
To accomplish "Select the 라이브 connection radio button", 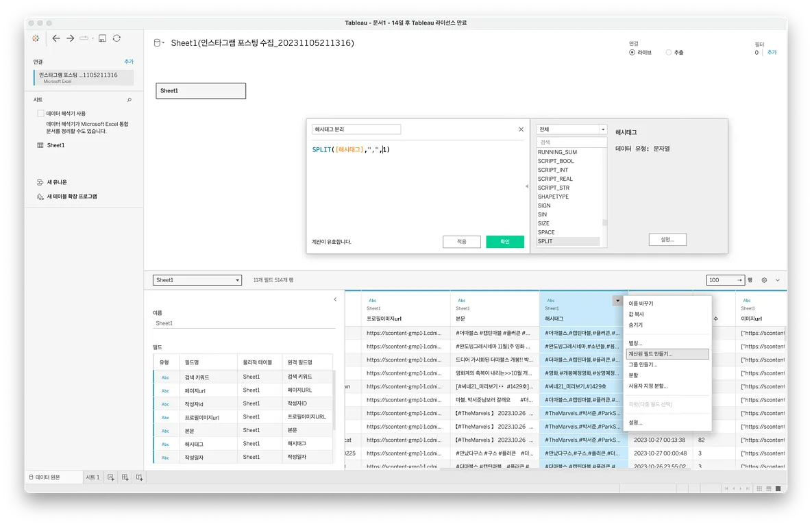I will point(632,52).
